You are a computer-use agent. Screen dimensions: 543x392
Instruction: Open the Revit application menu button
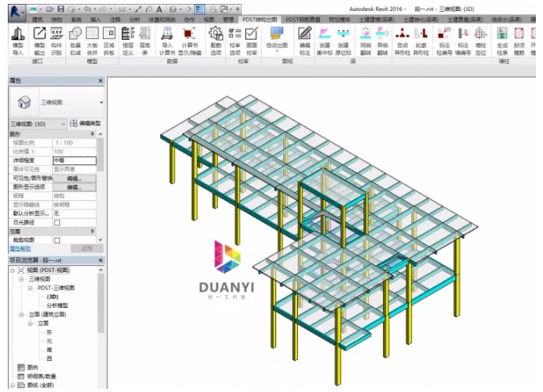click(x=16, y=12)
